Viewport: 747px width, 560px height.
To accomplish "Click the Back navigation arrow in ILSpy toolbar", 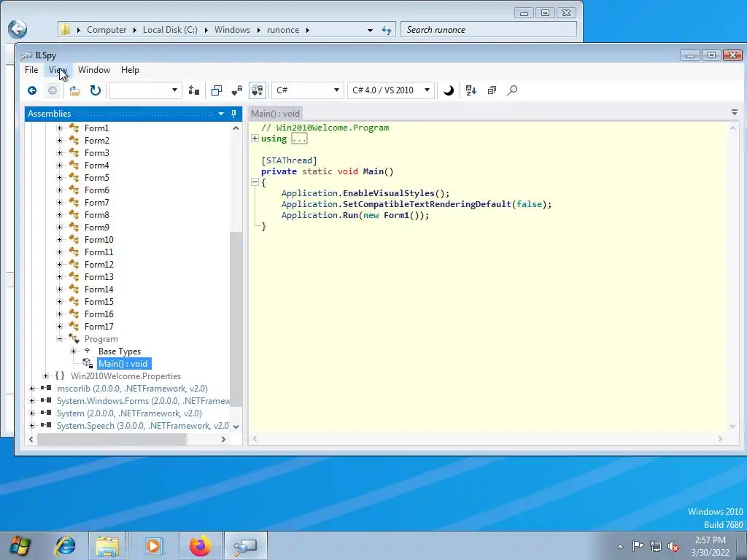I will tap(32, 90).
